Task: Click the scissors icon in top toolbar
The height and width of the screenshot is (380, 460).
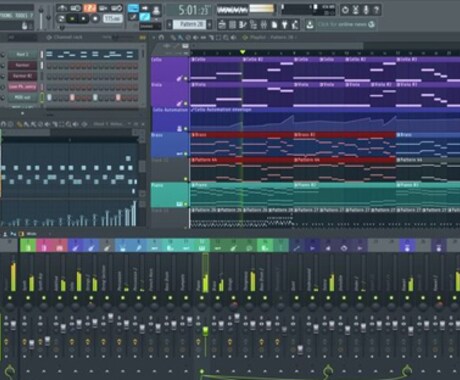Action: click(356, 10)
